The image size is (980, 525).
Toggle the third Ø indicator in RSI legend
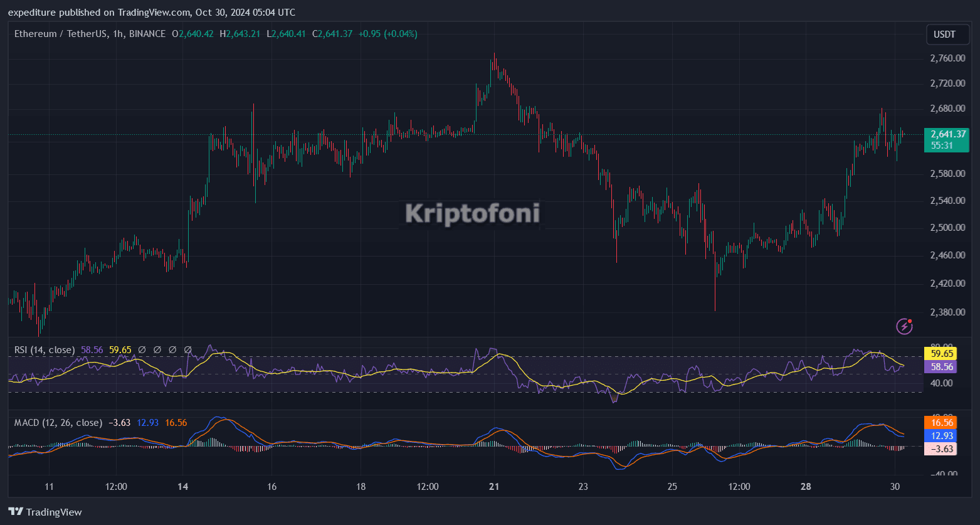pos(172,349)
